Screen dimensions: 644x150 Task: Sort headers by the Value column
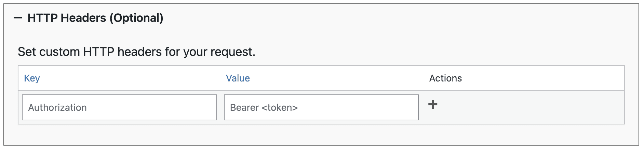[x=238, y=78]
